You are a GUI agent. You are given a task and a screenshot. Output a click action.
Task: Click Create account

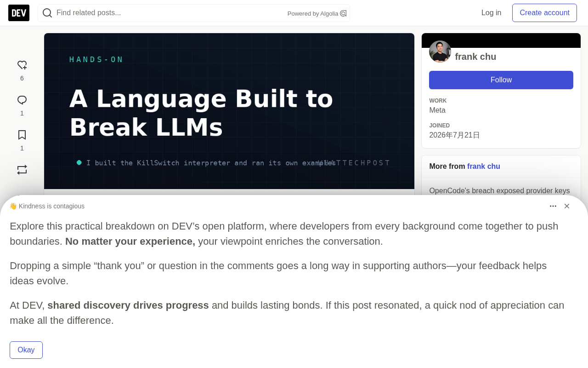tap(544, 13)
